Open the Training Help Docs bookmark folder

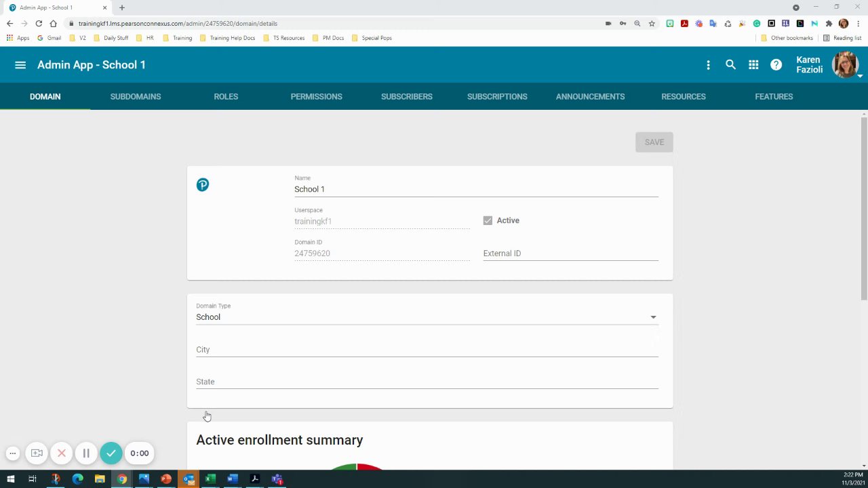[x=228, y=38]
